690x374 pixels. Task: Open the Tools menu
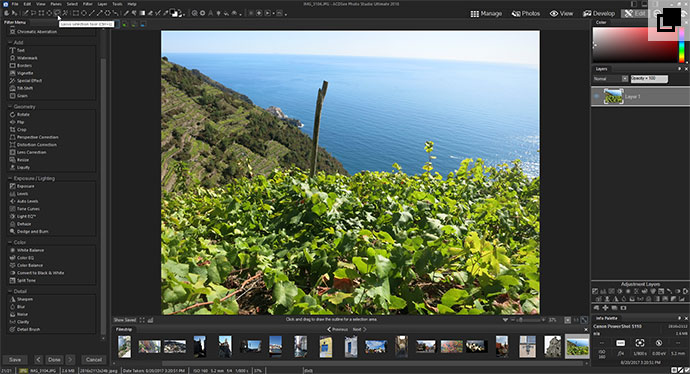(117, 4)
